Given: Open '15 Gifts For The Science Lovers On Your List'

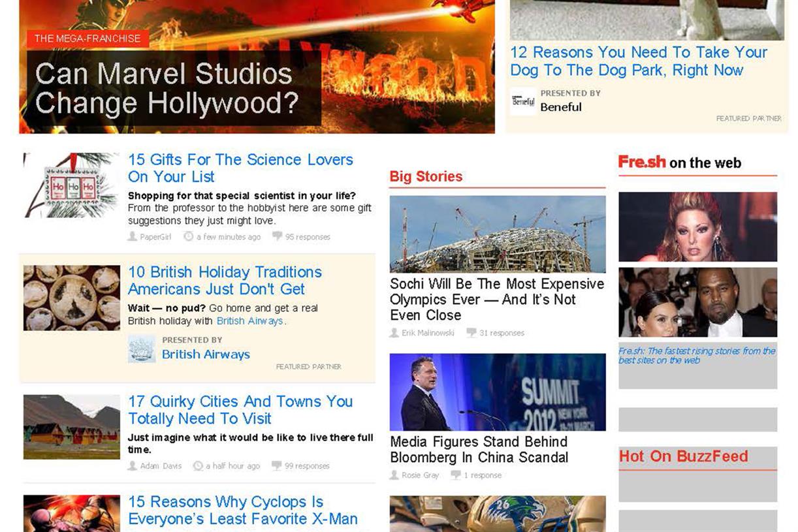Looking at the screenshot, I should 241,168.
